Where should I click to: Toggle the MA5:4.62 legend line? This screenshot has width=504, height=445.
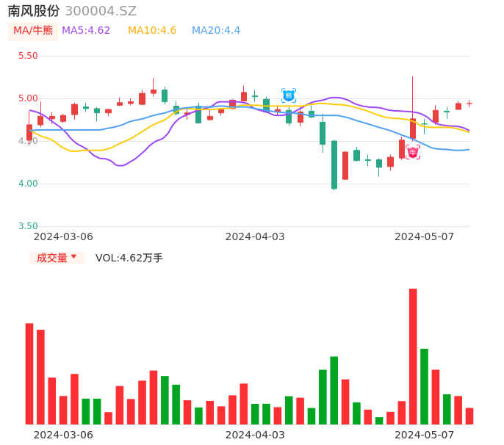[x=86, y=31]
